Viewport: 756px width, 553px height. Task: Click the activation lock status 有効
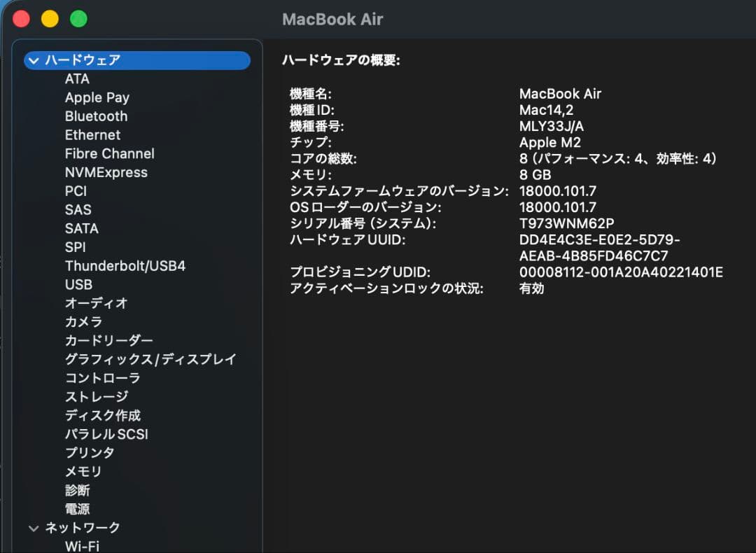[532, 288]
